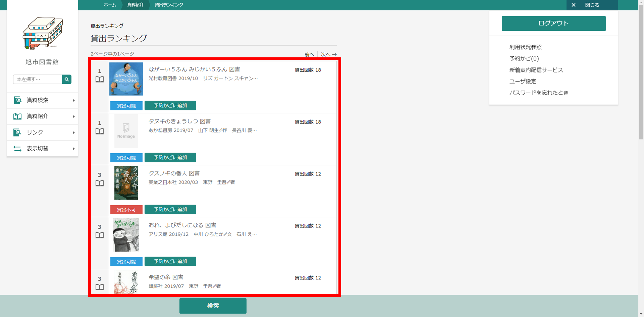This screenshot has height=317, width=644.
Task: Click the リンク sidebar icon
Action: click(x=17, y=133)
